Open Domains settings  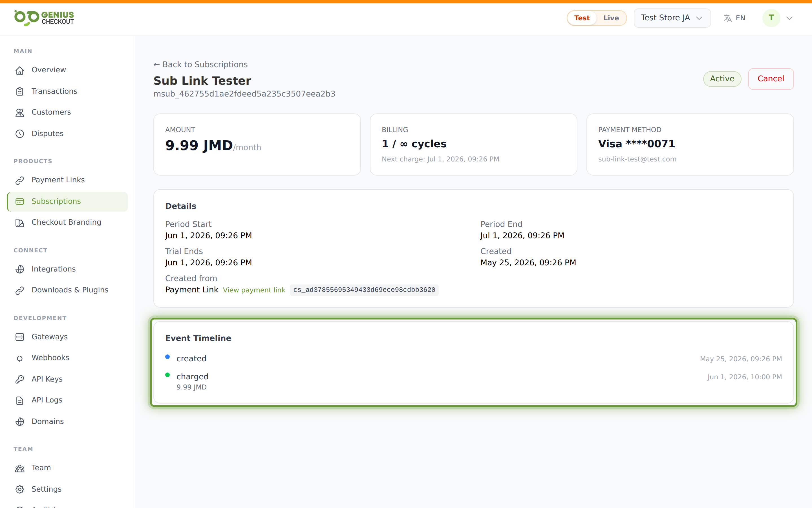67,422
